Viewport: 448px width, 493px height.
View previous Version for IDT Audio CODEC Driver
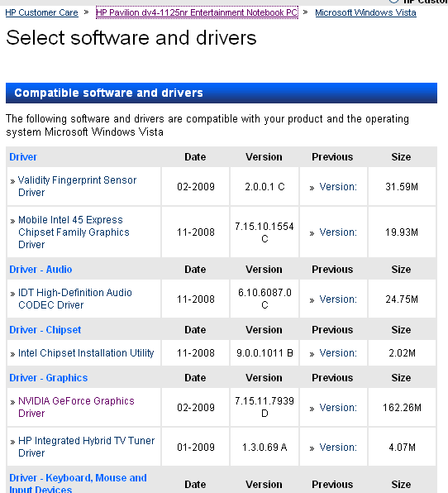click(338, 299)
